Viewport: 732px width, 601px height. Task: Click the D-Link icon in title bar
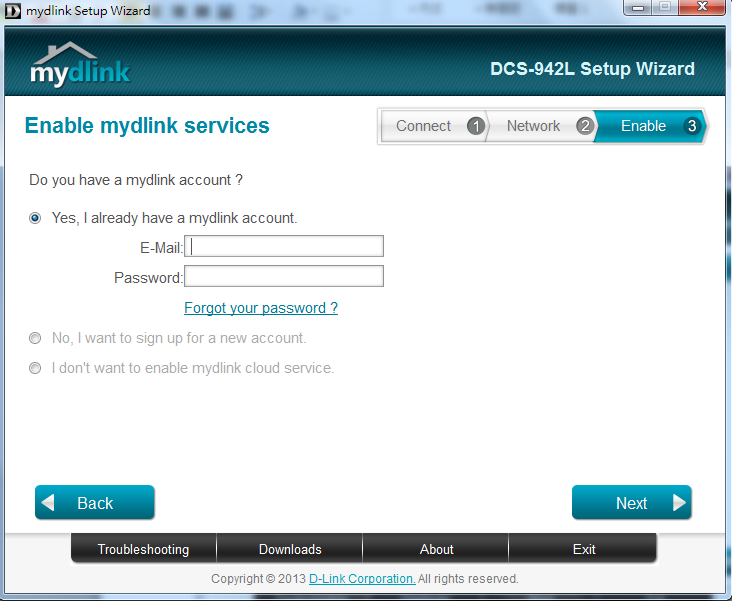pos(13,11)
